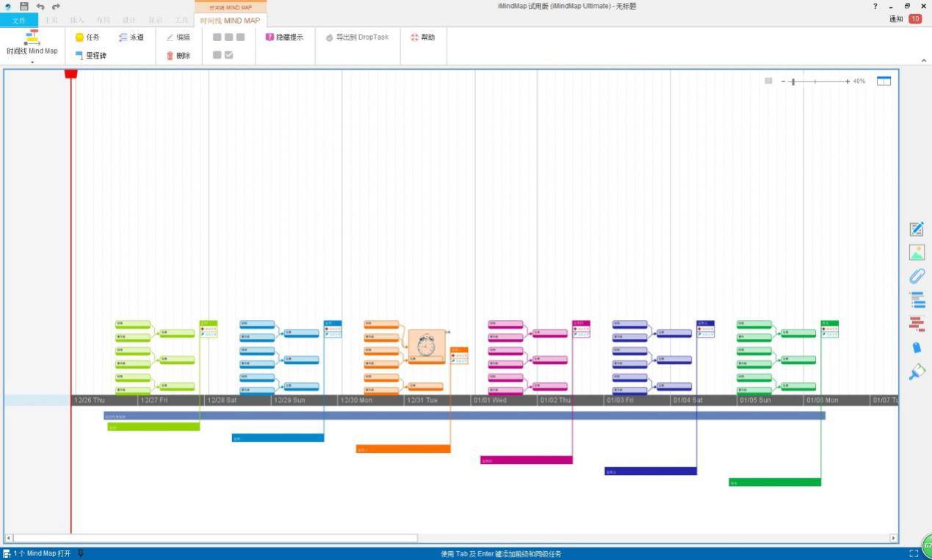The width and height of the screenshot is (932, 560).
Task: Add a new 任务 (task) from the ribbon
Action: [87, 37]
